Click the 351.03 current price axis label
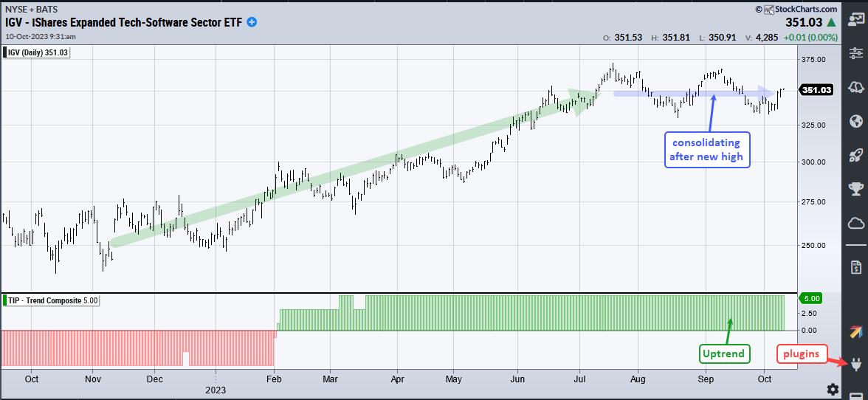This screenshot has height=400, width=868. pyautogui.click(x=816, y=90)
